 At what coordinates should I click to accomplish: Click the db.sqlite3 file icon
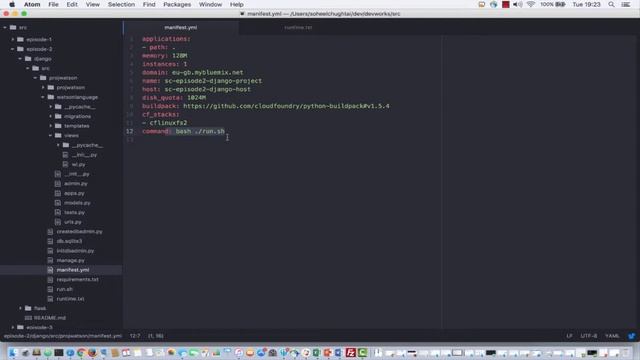pyautogui.click(x=50, y=241)
